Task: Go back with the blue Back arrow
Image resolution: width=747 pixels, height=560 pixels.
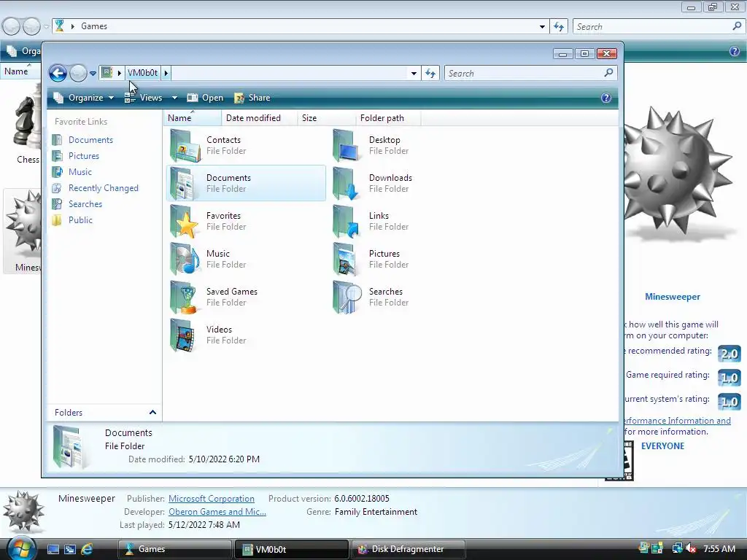Action: coord(58,74)
